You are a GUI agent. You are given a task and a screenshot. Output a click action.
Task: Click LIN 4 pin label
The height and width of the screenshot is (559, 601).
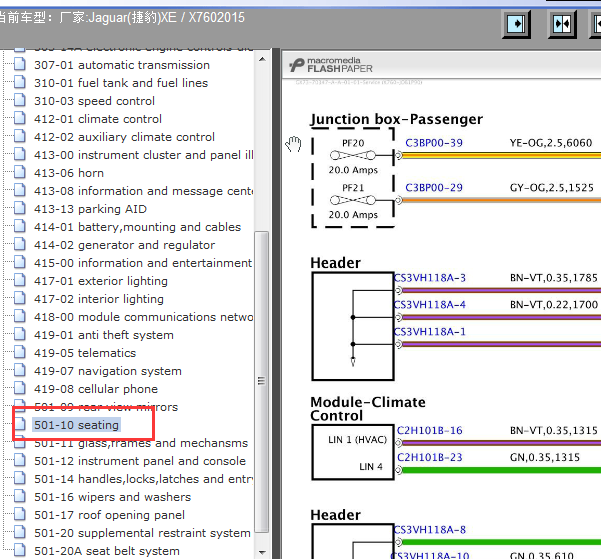pyautogui.click(x=371, y=467)
